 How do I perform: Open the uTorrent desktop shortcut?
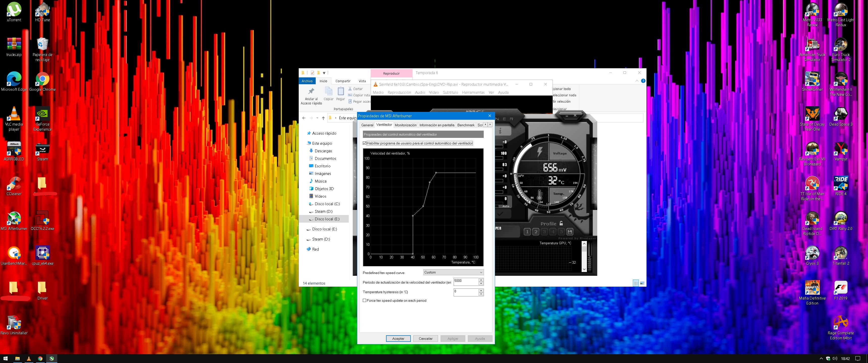click(14, 12)
